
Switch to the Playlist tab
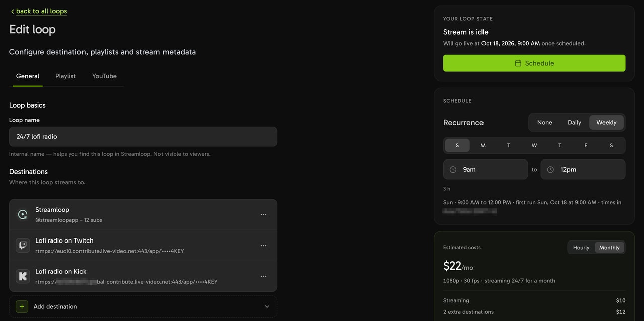[x=65, y=76]
